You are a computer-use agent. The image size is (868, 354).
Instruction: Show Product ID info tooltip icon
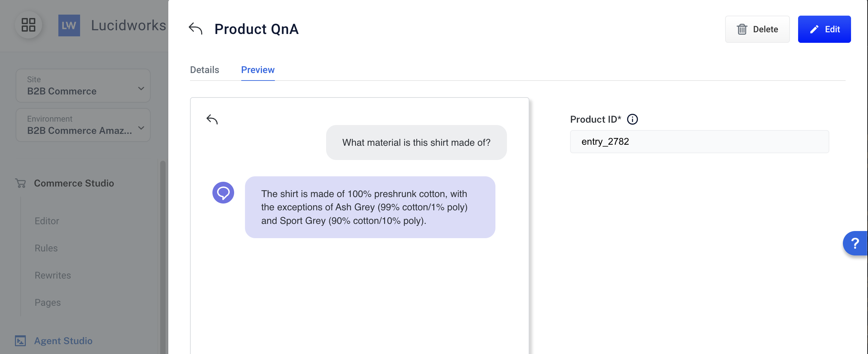coord(632,119)
